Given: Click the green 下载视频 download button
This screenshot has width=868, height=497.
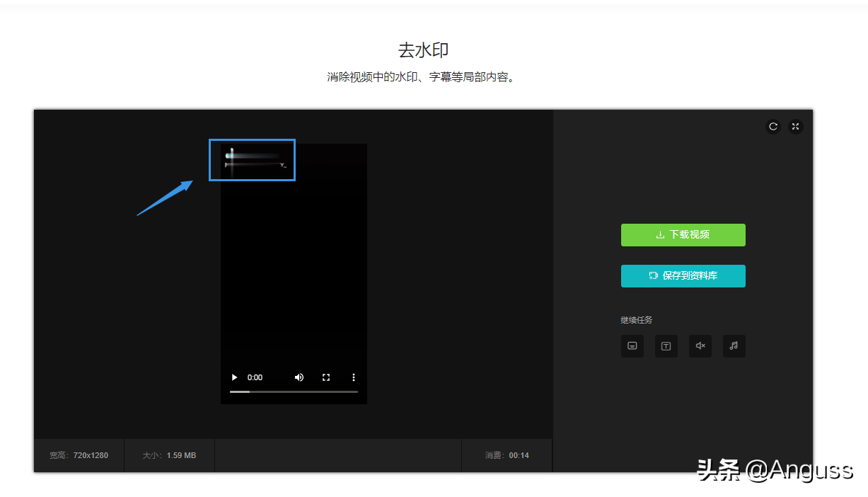Looking at the screenshot, I should coord(683,235).
